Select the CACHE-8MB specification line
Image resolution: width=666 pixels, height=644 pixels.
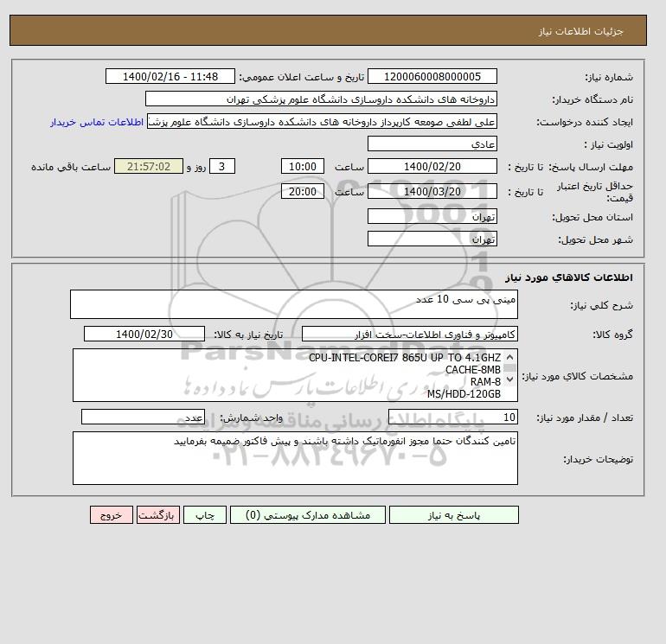click(x=473, y=370)
